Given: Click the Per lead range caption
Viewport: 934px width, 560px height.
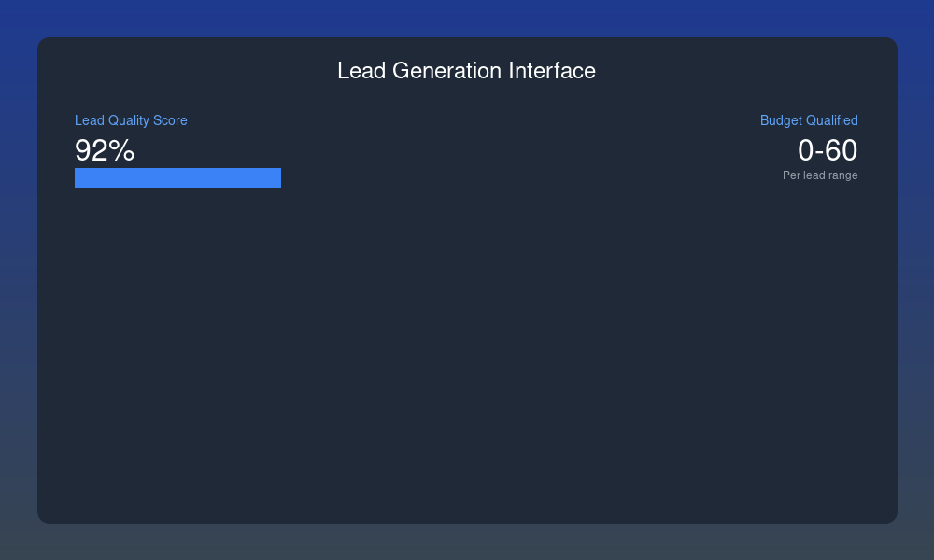Looking at the screenshot, I should tap(820, 175).
